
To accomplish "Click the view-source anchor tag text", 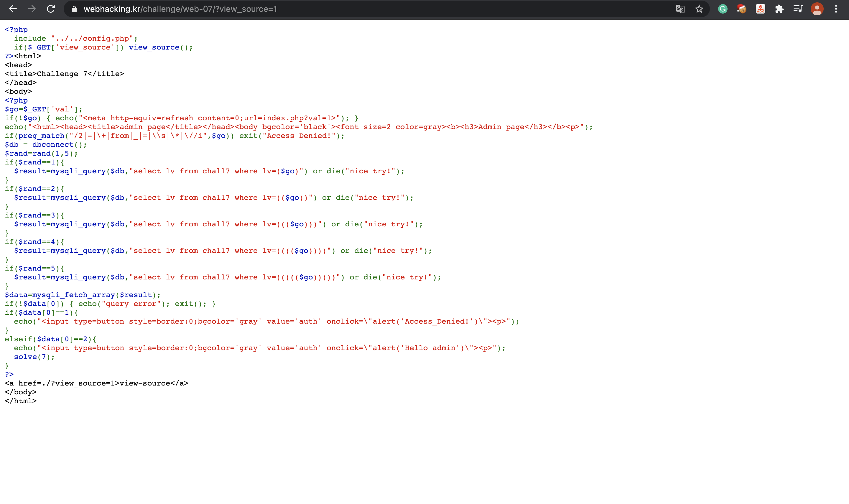I will click(96, 383).
